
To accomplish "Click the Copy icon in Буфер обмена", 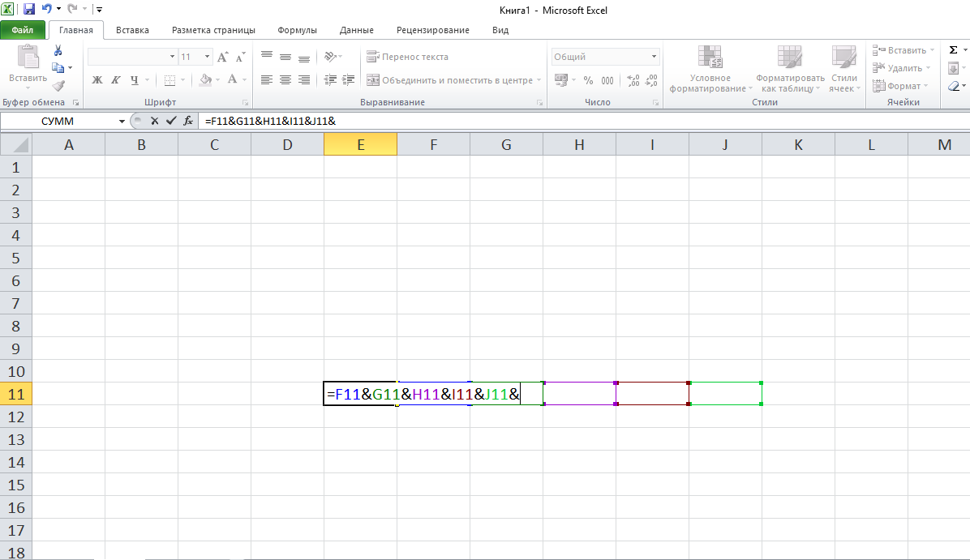I will pos(58,67).
